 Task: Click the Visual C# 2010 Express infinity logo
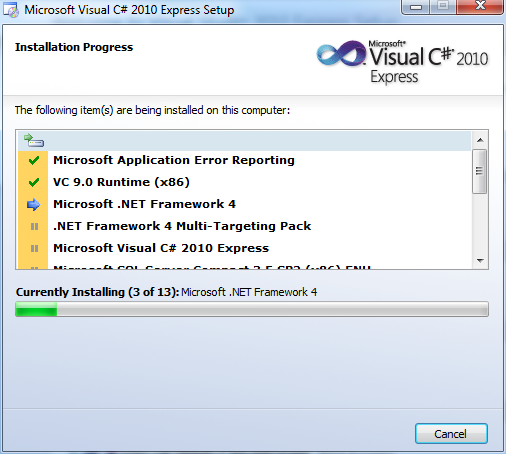[x=341, y=53]
